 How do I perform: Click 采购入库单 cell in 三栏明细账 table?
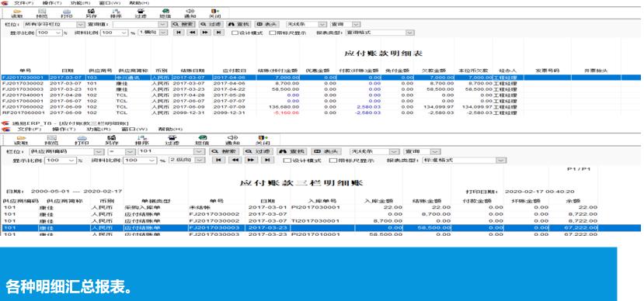coord(141,207)
